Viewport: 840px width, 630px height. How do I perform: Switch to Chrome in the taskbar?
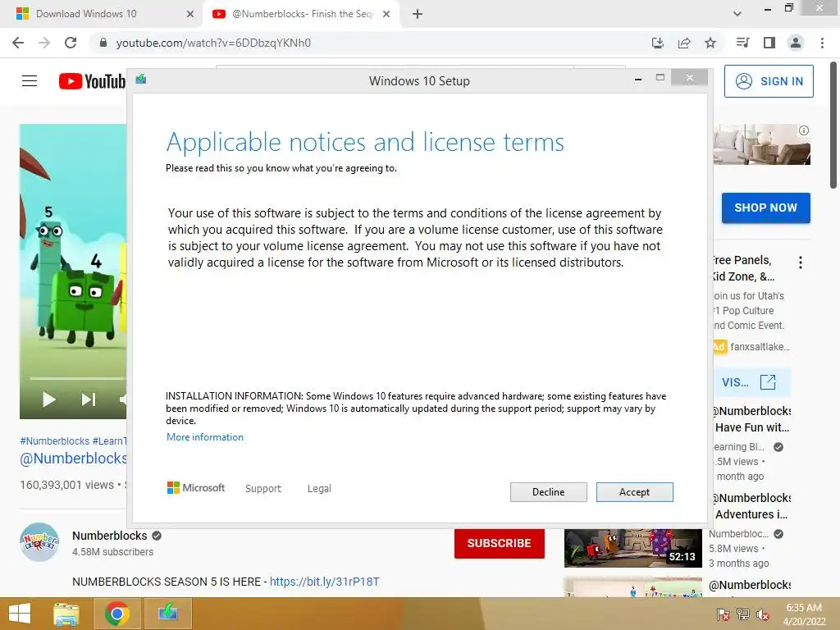[116, 614]
